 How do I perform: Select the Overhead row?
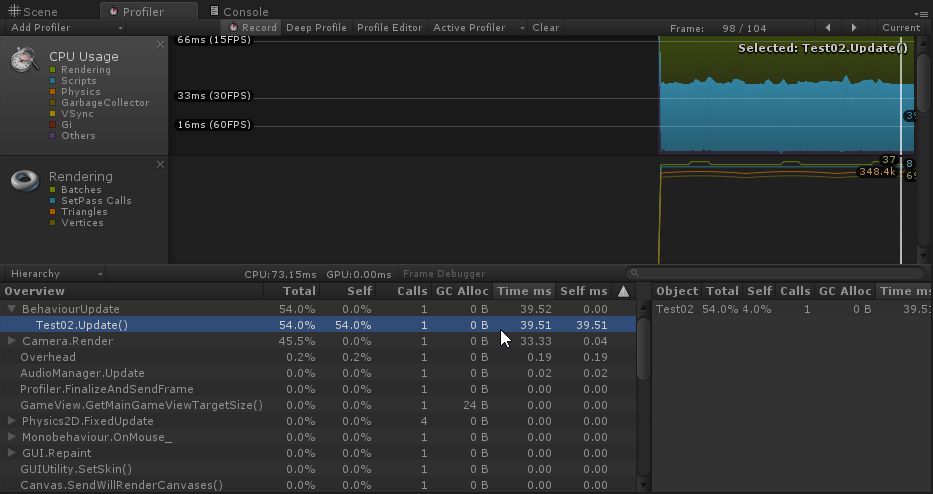tap(318, 357)
